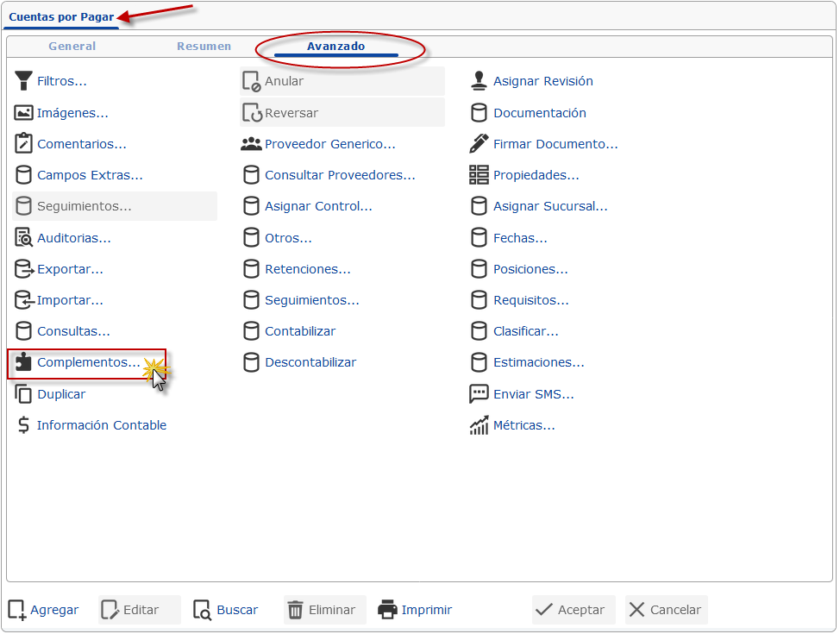Click the Imprimir printer button
This screenshot has height=634, width=840.
click(x=415, y=609)
